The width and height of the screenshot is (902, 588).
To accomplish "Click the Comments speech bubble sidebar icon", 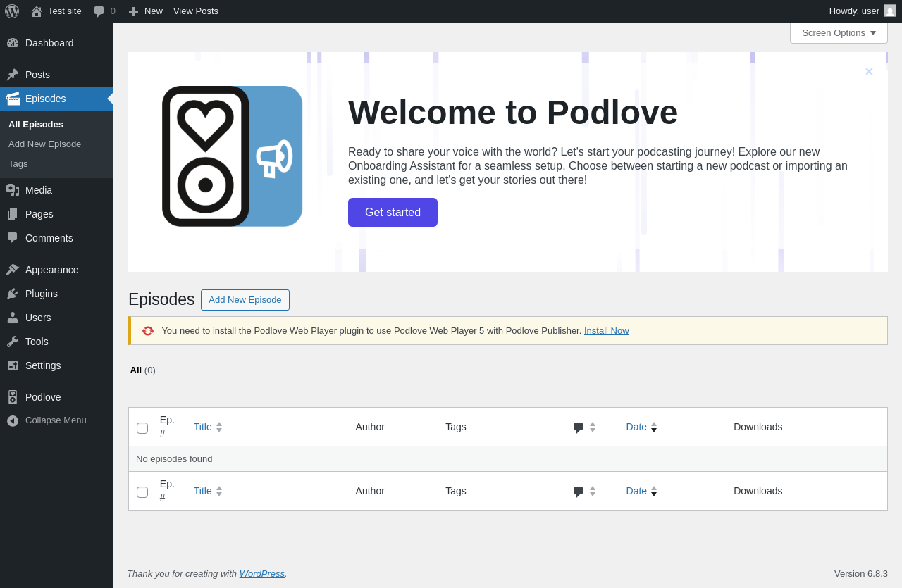I will pos(13,238).
